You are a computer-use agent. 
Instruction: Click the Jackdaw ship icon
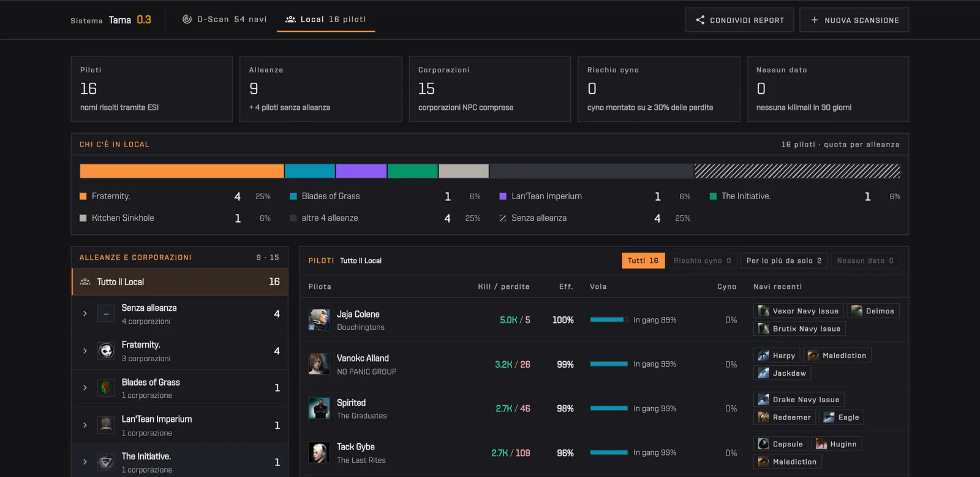(x=763, y=373)
